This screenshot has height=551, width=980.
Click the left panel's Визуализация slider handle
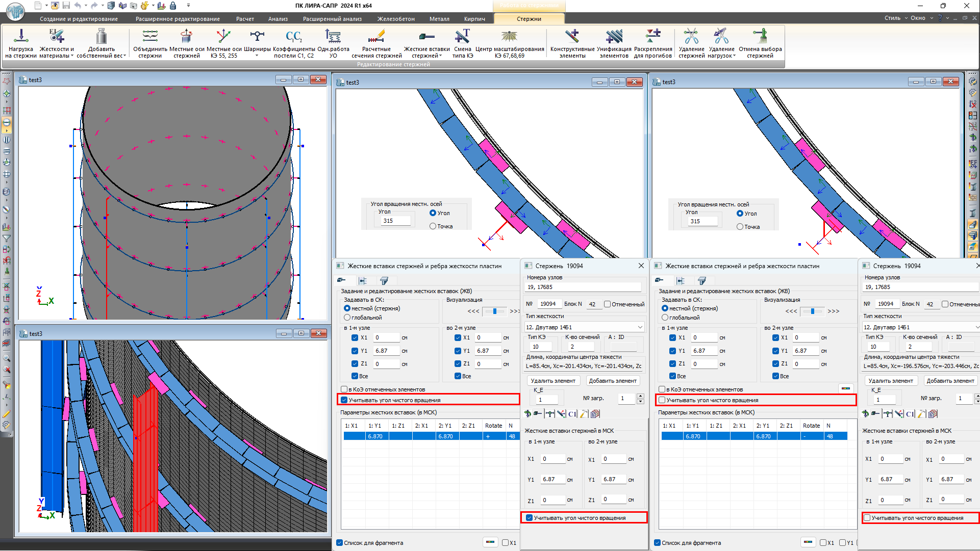coord(494,311)
